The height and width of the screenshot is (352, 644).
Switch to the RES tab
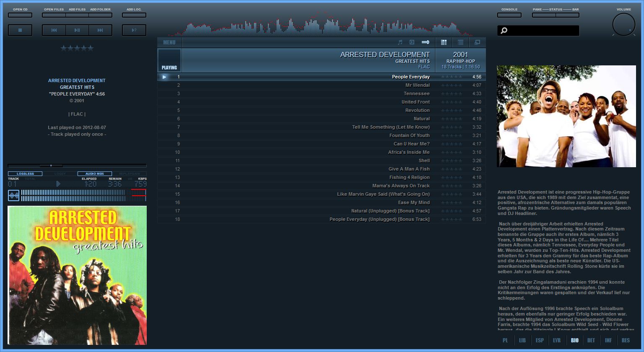pos(626,340)
